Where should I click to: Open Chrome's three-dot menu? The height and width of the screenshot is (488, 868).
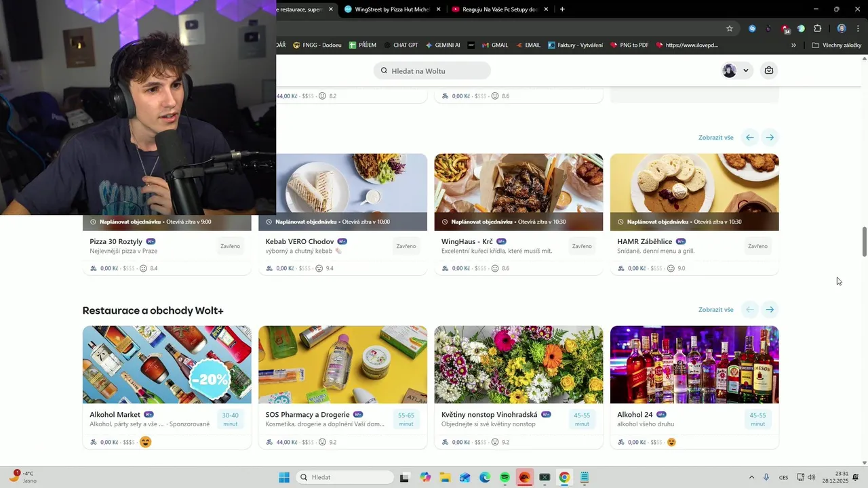[858, 28]
